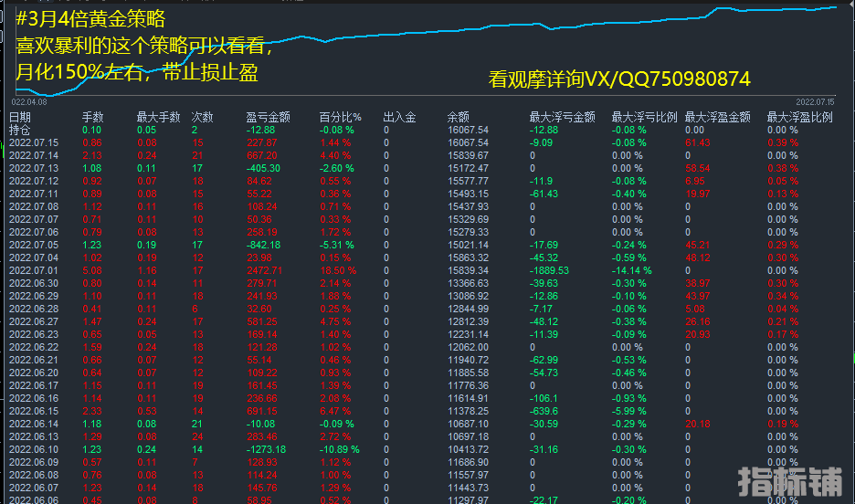855x504 pixels.
Task: Click the date 2022.07.05 row
Action: pyautogui.click(x=34, y=246)
